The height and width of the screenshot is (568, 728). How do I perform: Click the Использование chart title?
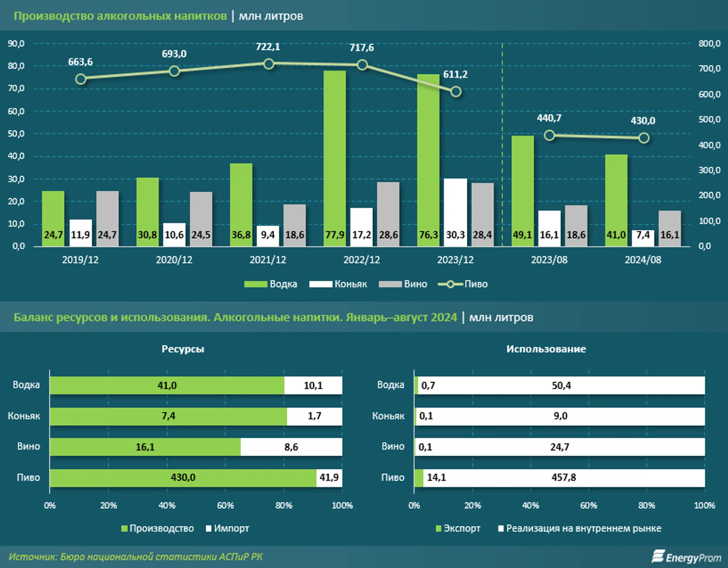pos(546,349)
